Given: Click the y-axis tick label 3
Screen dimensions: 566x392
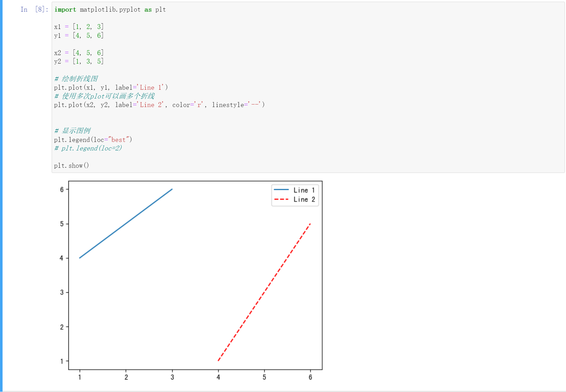Looking at the screenshot, I should tap(62, 292).
